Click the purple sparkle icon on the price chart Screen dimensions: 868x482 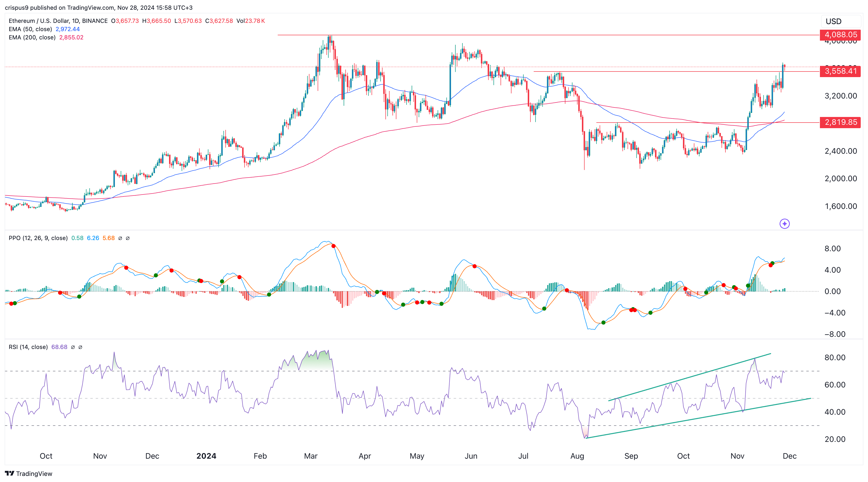click(784, 224)
